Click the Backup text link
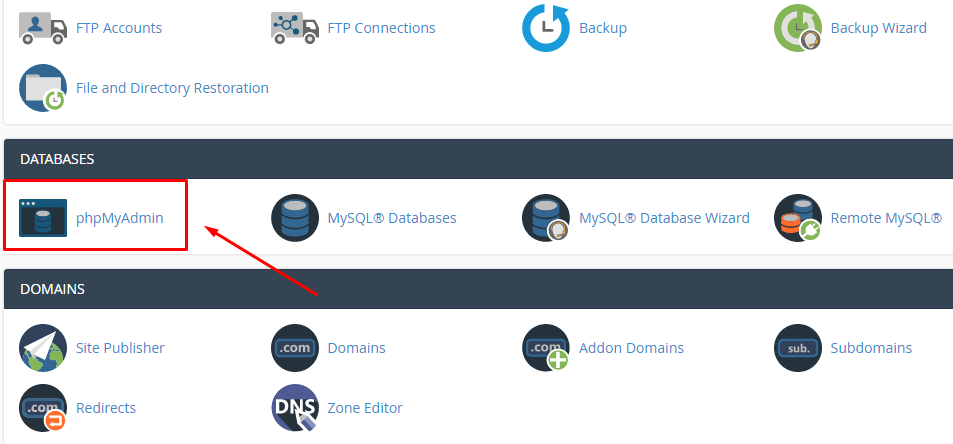The image size is (953, 444). click(x=603, y=28)
